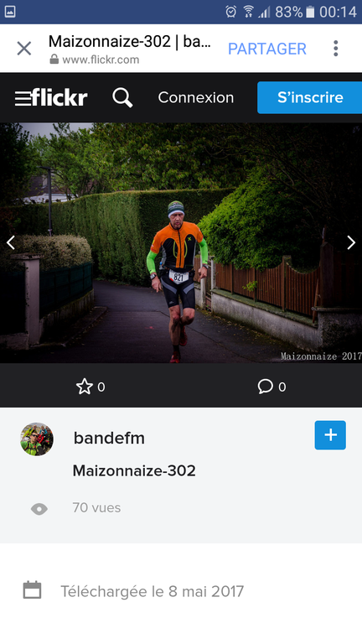Image resolution: width=362 pixels, height=644 pixels.
Task: Open the Connexion login link
Action: (x=196, y=98)
